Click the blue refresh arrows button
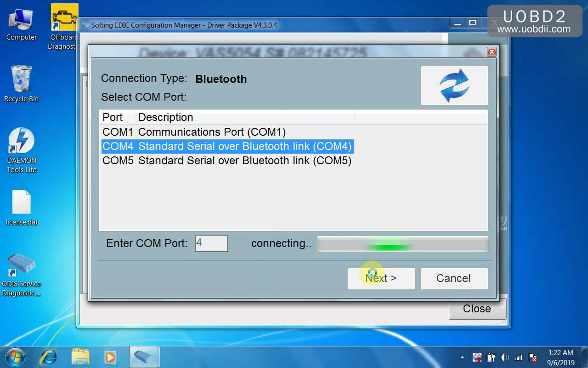Screen dimensions: 588x368 point(454,86)
